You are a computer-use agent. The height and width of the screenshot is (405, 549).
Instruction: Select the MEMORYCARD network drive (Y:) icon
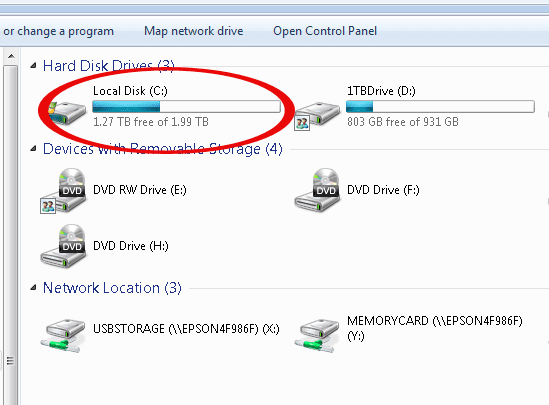click(317, 335)
